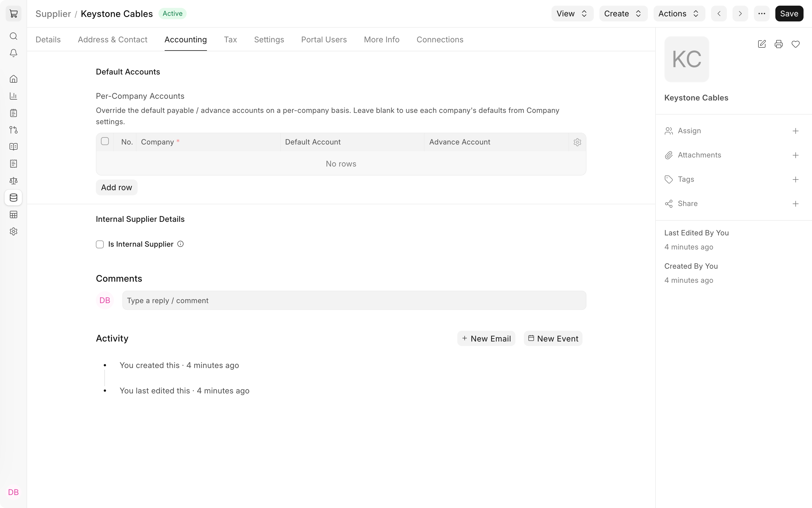Switch to the Details tab
Screen dimensions: 812x508
(48, 40)
